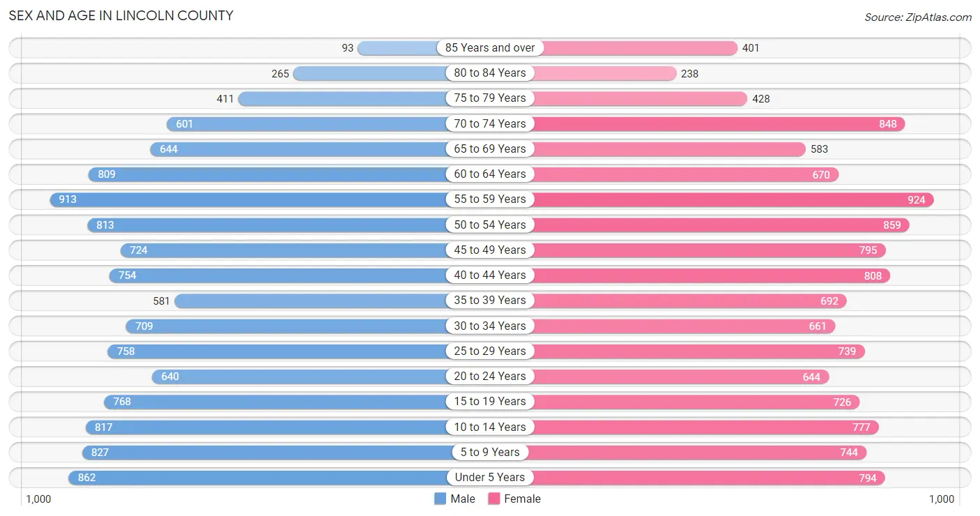Select the 55 to 59 Years label
The width and height of the screenshot is (980, 516).
pos(490,199)
